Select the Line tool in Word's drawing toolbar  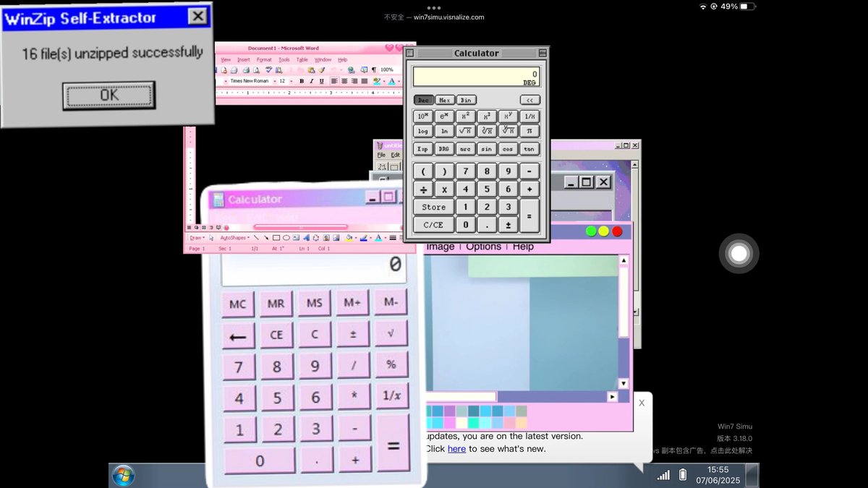(257, 238)
